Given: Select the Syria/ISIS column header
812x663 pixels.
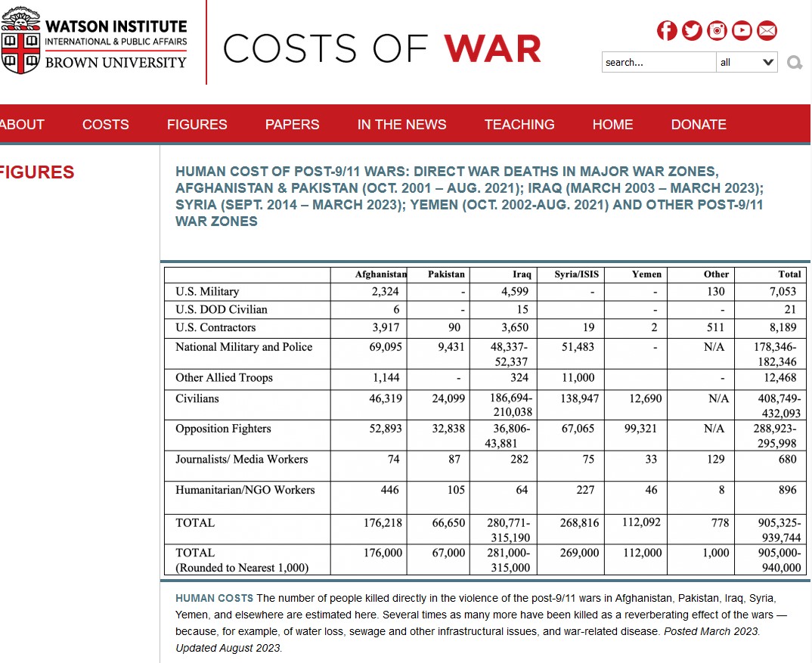Looking at the screenshot, I should pos(576,274).
